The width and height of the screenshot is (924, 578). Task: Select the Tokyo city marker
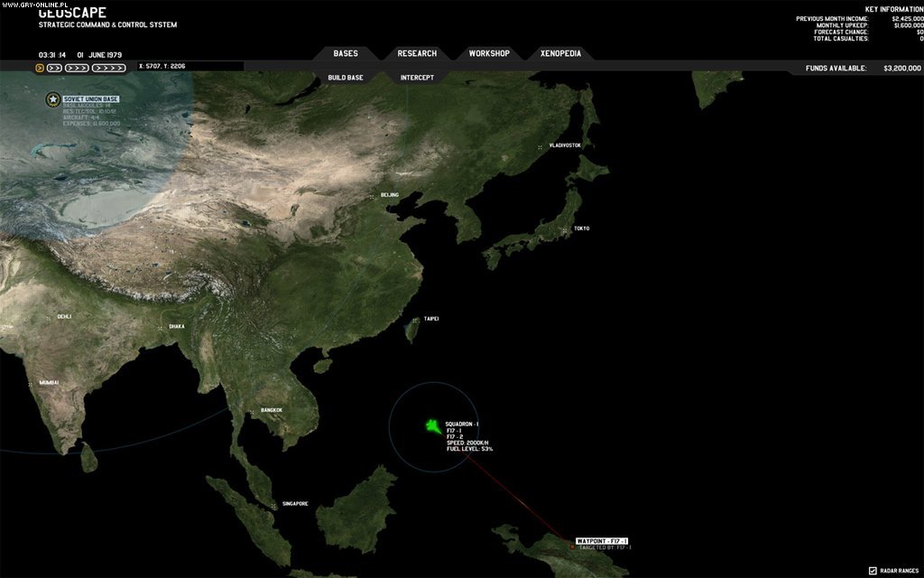point(567,228)
